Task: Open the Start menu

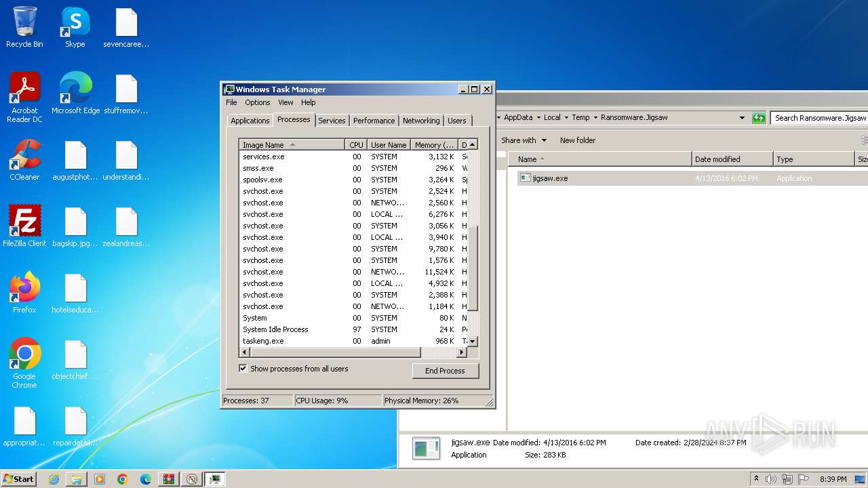Action: [19, 479]
